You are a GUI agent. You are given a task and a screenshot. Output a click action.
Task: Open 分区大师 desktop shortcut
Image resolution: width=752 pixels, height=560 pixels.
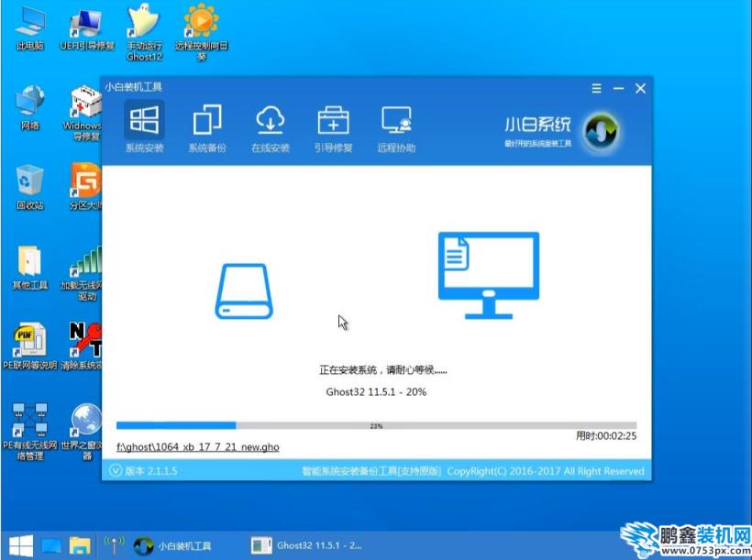click(85, 188)
